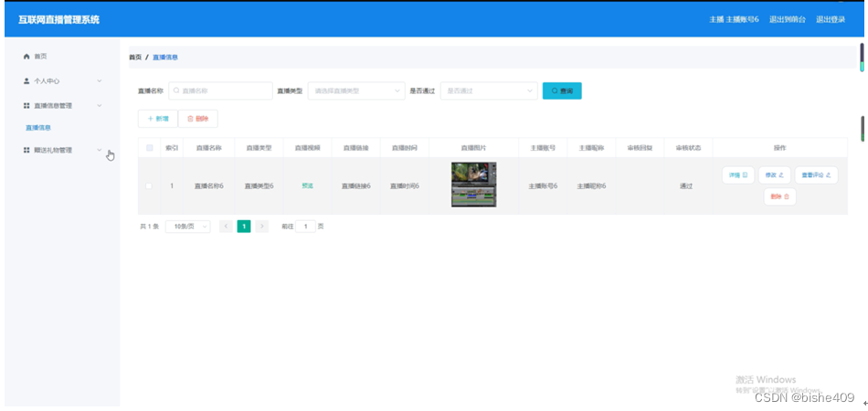Click the document icon on the 详情 button
This screenshot has width=868, height=411.
pos(745,174)
